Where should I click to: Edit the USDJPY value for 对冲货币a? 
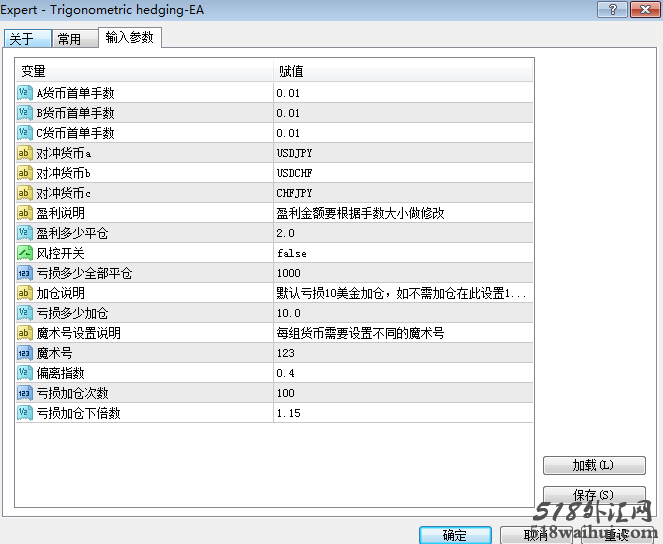(x=400, y=153)
